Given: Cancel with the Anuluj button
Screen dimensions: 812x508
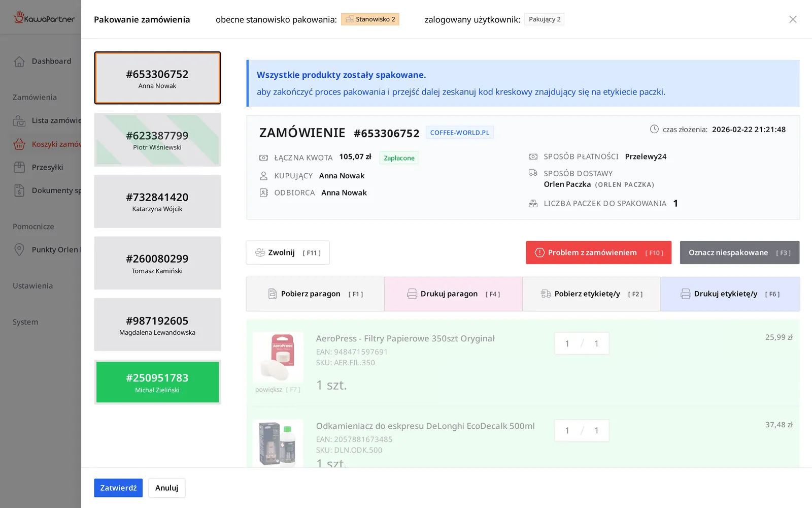Looking at the screenshot, I should pos(166,488).
